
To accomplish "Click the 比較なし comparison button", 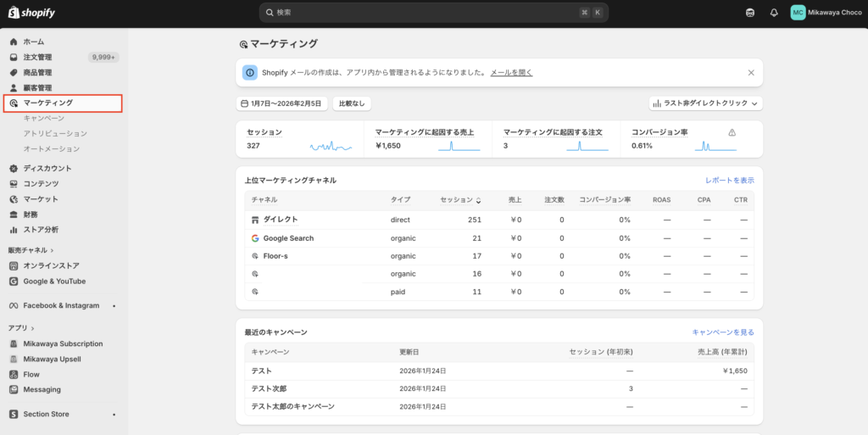I will [x=352, y=103].
